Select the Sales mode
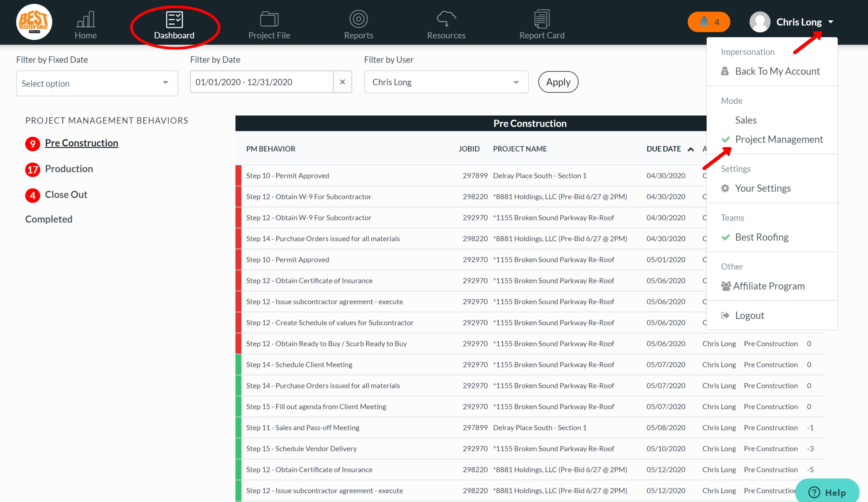Image resolution: width=868 pixels, height=502 pixels. point(746,120)
